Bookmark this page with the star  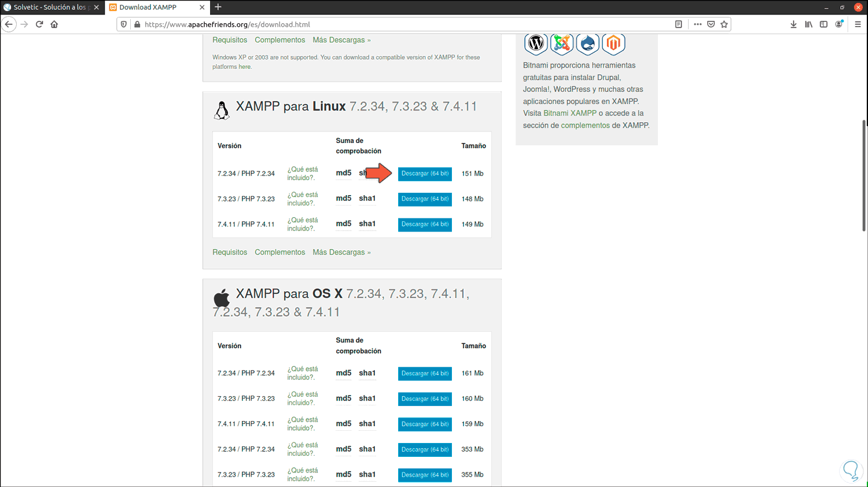tap(724, 24)
